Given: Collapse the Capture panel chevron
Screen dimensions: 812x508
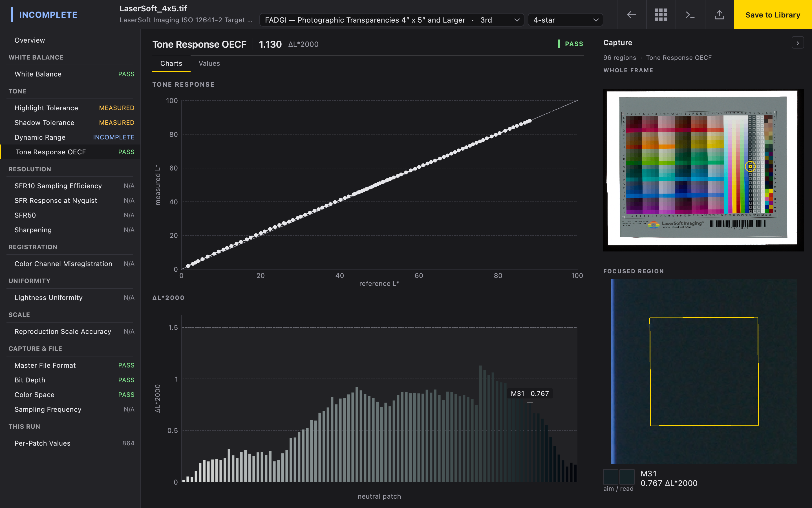Looking at the screenshot, I should tap(798, 43).
